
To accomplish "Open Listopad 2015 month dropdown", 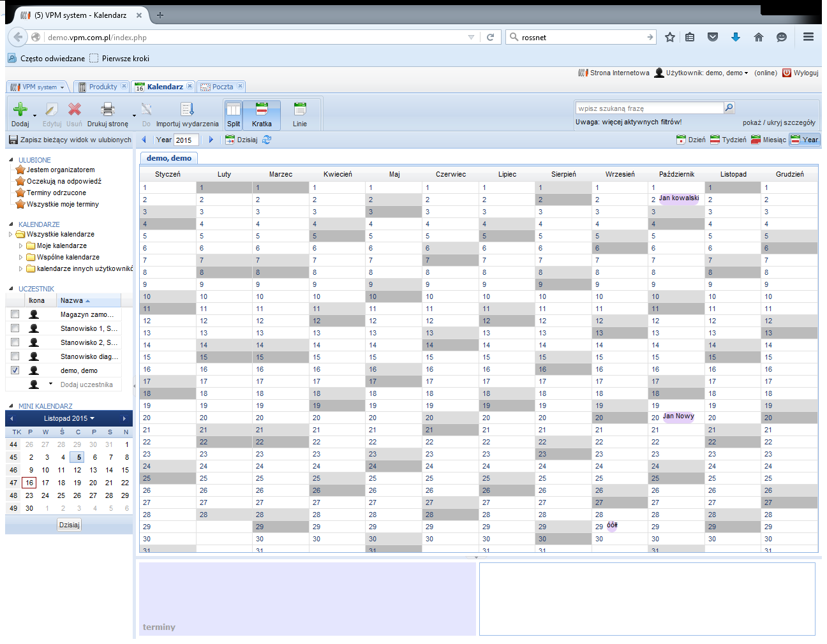I will tap(69, 419).
